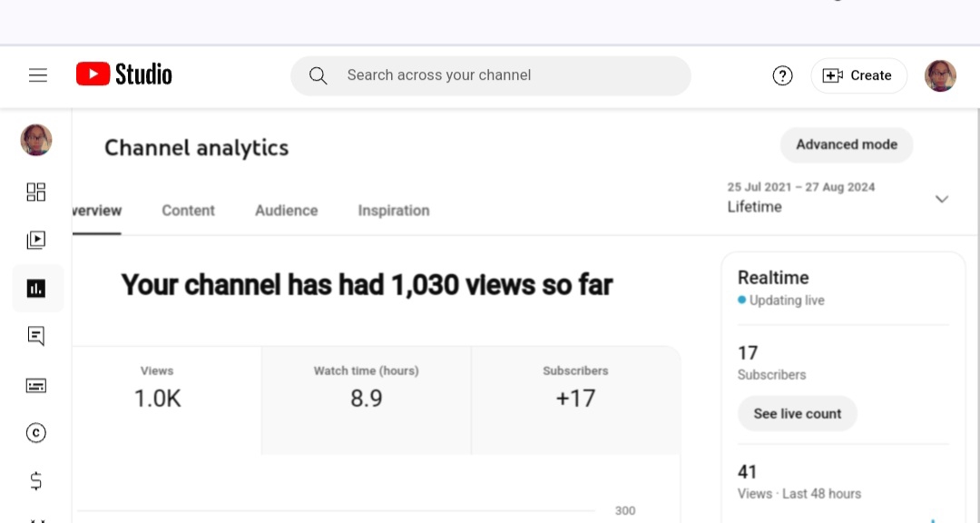The image size is (980, 523).
Task: Click the Create video button
Action: [857, 75]
